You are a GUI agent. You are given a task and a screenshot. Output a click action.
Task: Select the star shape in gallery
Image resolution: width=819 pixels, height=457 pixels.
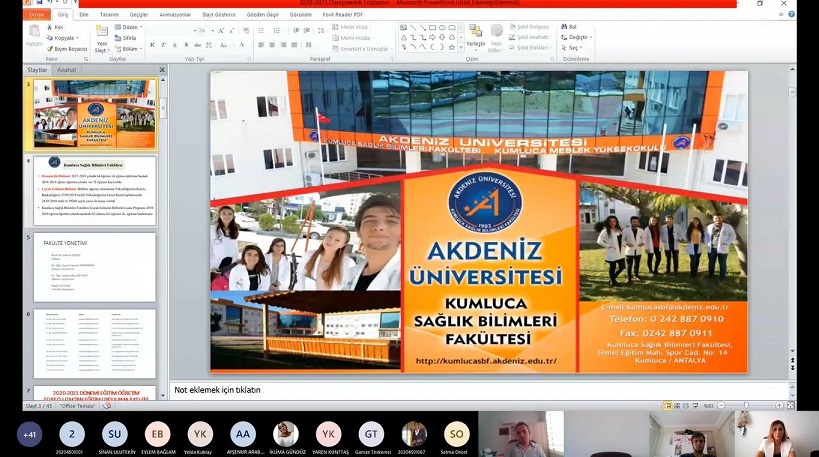(452, 47)
